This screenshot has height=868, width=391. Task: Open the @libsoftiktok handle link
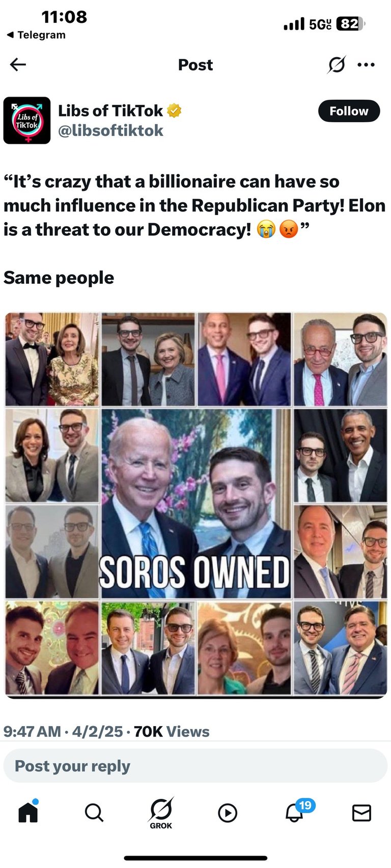(x=110, y=131)
